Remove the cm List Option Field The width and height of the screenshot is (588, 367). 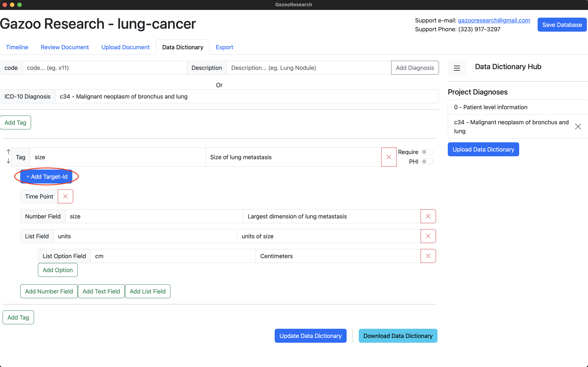[x=428, y=256]
